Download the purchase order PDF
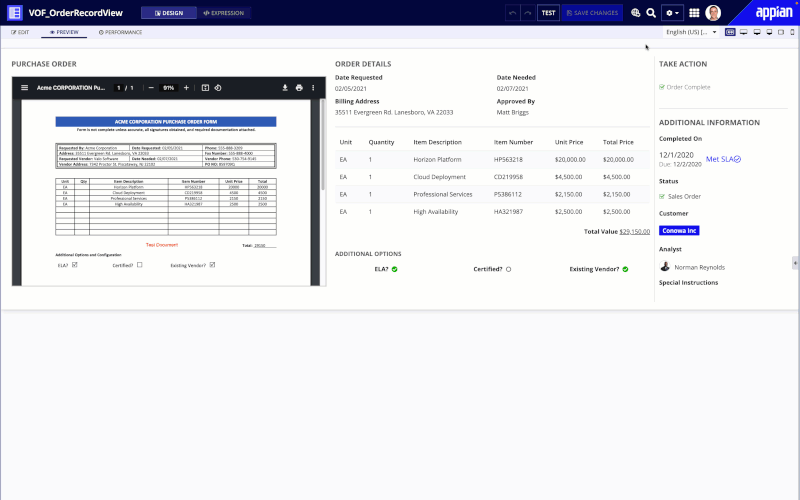Screen dimensions: 800x500 (285, 88)
